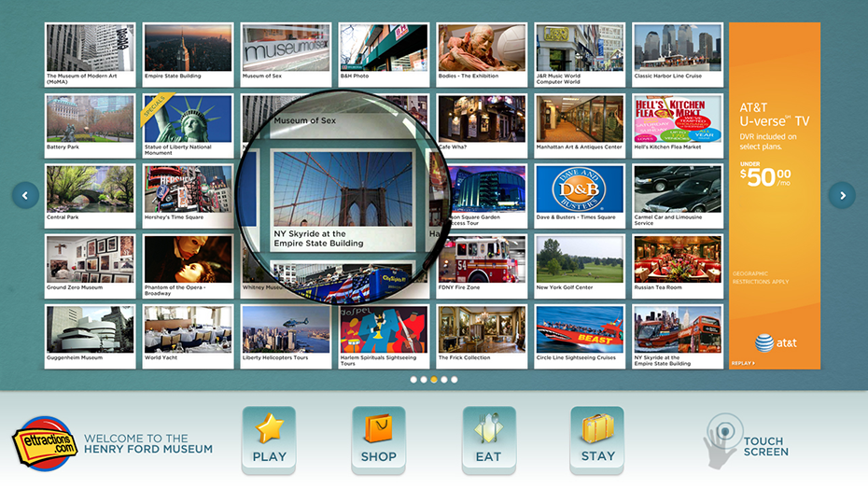Viewport: 868px width, 488px height.
Task: Open the Empire State Building tile
Action: tap(189, 55)
